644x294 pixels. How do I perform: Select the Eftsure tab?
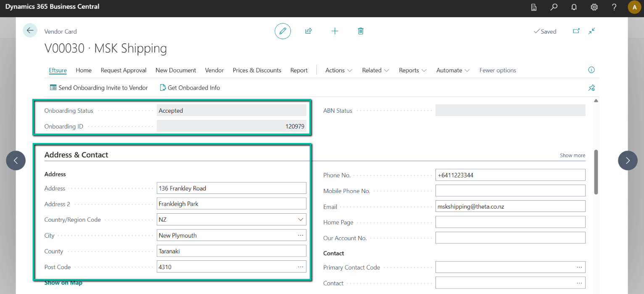58,70
